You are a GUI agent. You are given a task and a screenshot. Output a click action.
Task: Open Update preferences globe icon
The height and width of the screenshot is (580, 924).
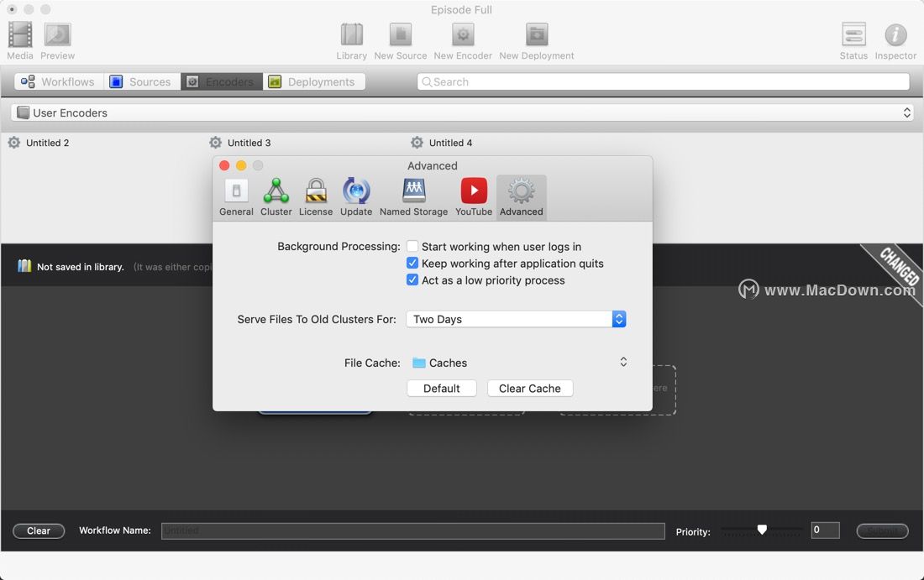coord(356,191)
